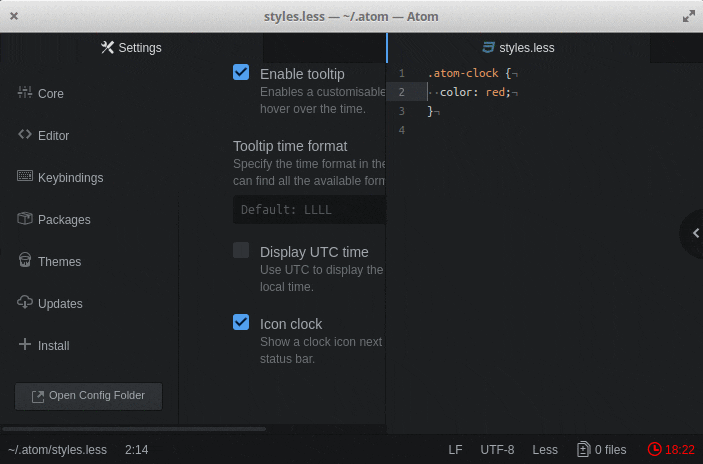Click the Updates cloud download icon
This screenshot has width=703, height=464.
[25, 303]
